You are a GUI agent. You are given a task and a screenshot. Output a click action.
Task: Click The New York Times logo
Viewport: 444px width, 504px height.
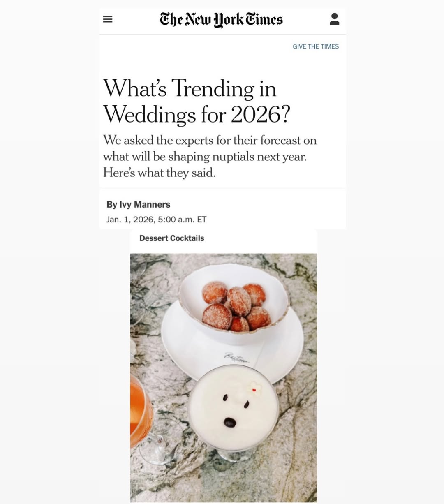click(x=221, y=20)
